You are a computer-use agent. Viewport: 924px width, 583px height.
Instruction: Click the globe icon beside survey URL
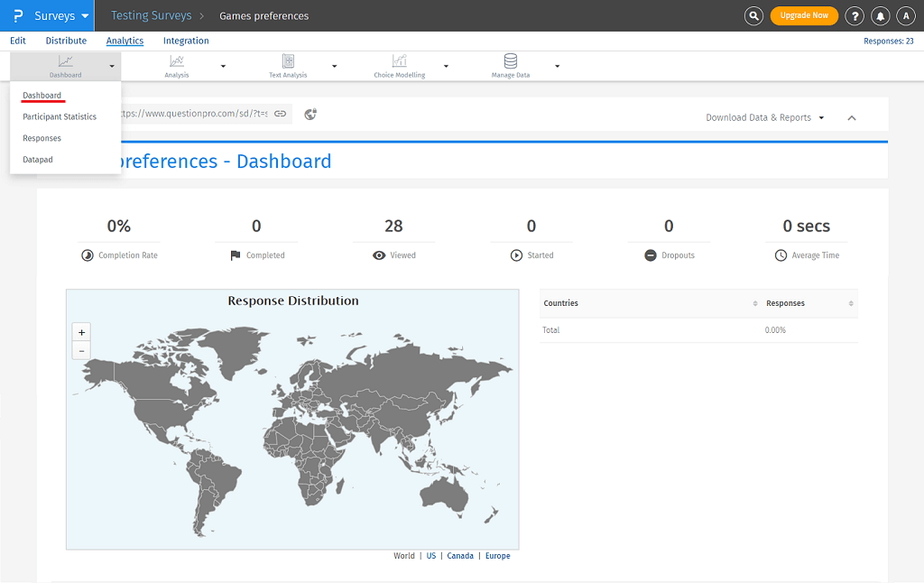310,114
